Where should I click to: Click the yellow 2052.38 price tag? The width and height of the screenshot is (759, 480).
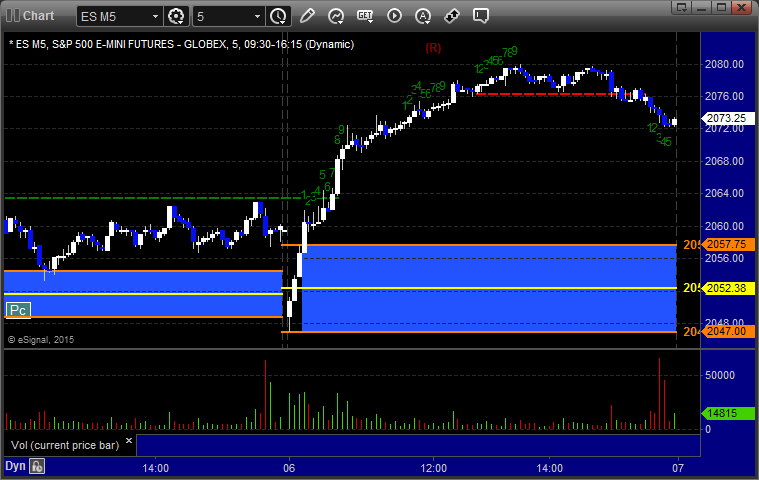727,288
